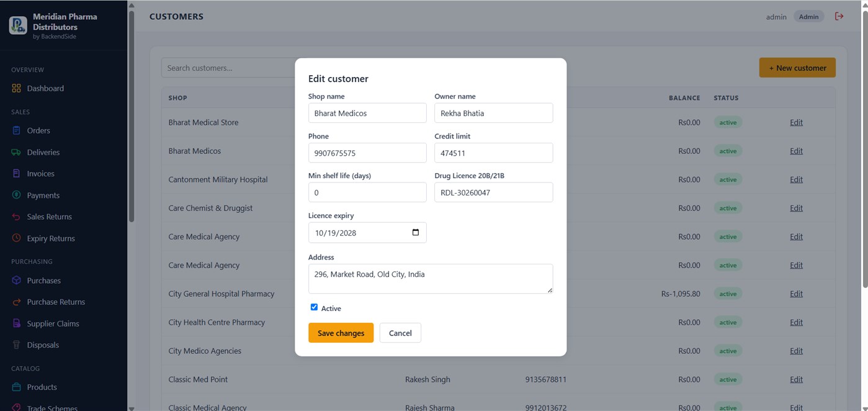Screen dimensions: 868x411
Task: Edit the Care Chemist & Druggist row
Action: click(x=796, y=208)
